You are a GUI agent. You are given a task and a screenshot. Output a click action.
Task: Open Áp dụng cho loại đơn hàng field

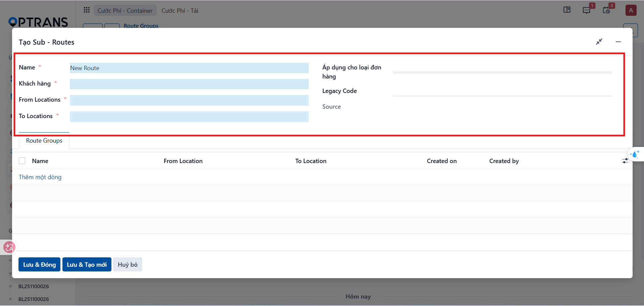(x=502, y=68)
